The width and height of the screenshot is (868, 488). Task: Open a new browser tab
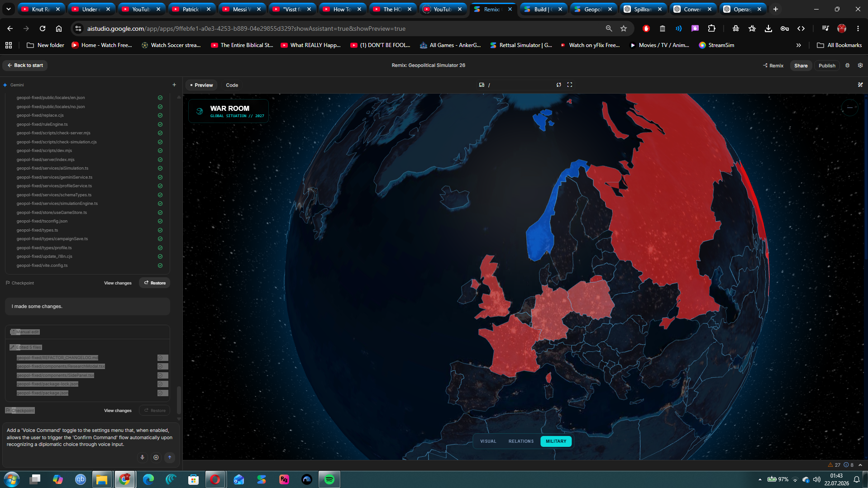(776, 9)
